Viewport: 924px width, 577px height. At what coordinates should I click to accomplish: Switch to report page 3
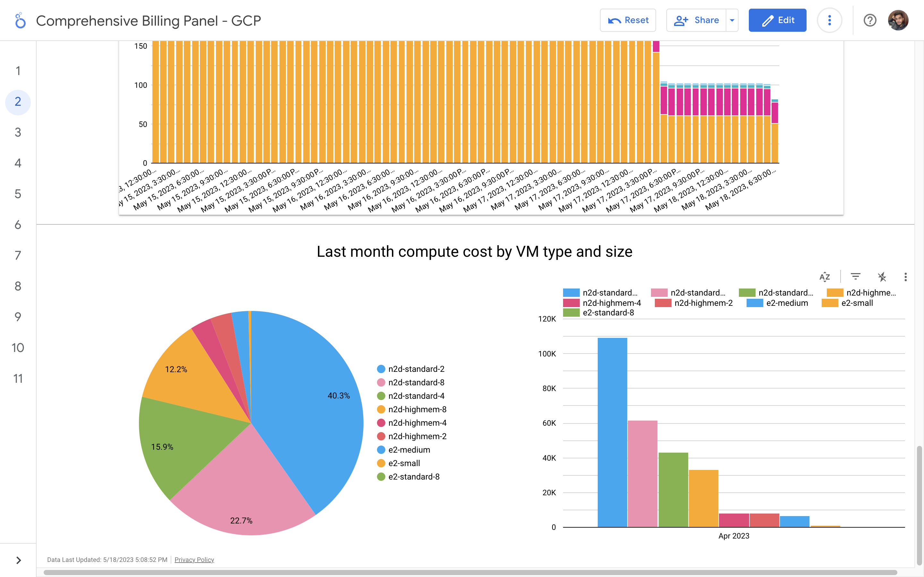18,132
